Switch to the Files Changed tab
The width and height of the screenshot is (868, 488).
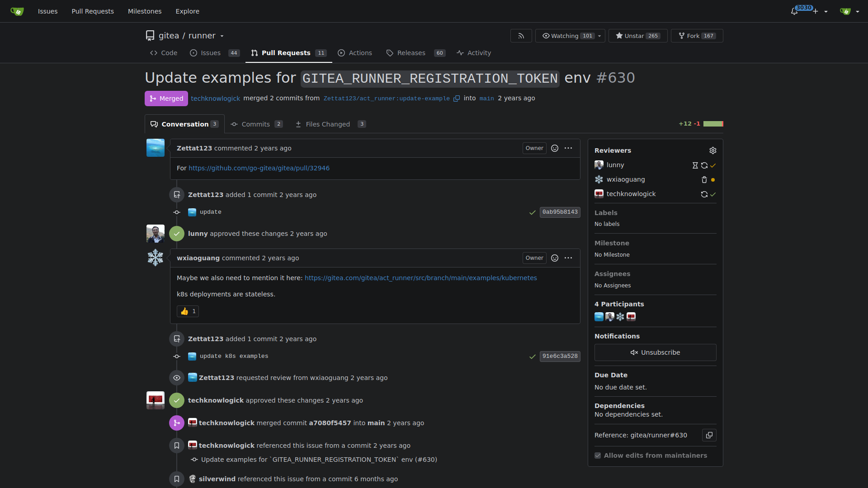[x=330, y=124]
